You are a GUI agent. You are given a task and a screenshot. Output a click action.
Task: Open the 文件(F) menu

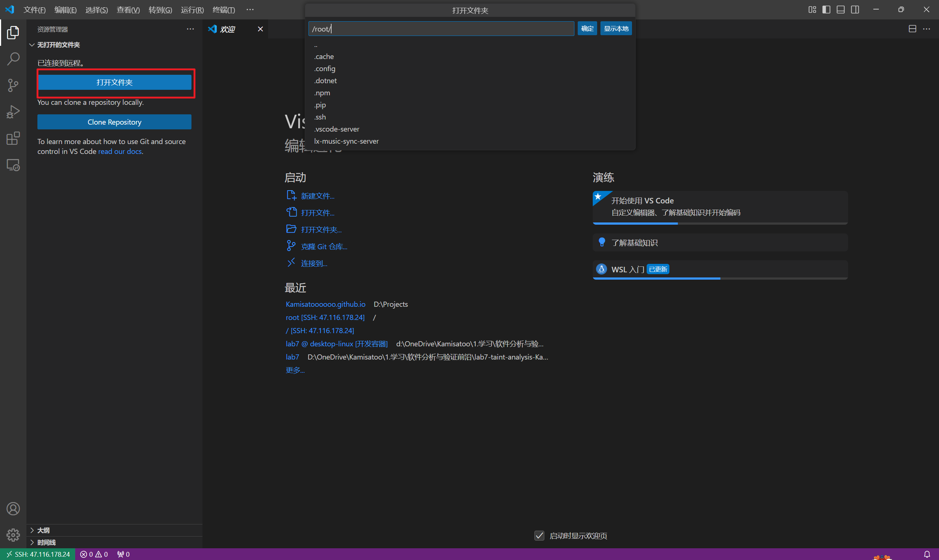point(34,10)
